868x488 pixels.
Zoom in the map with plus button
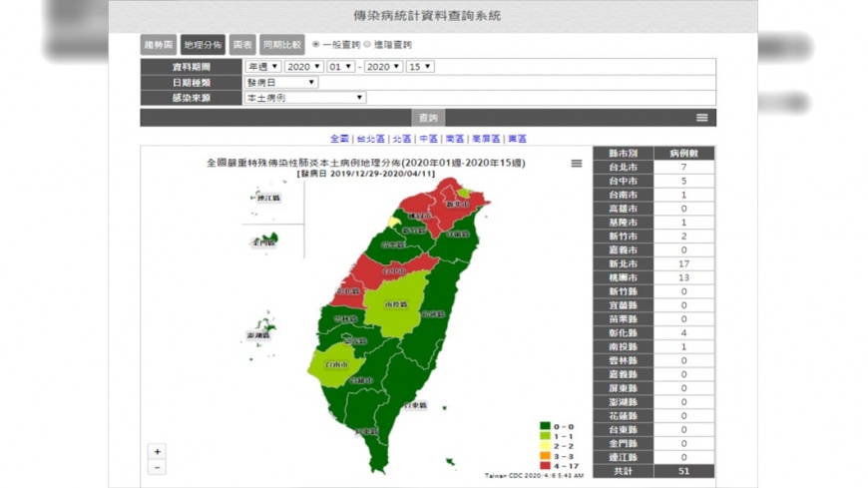click(158, 451)
